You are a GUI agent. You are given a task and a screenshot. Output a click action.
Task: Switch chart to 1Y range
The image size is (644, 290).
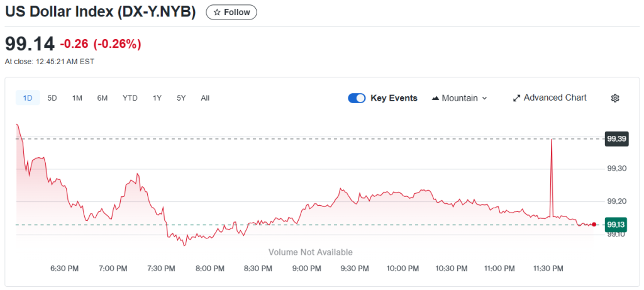[x=157, y=98]
